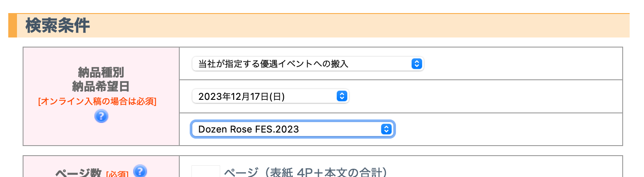Focus the page count input box
Screen dimensions: 644x177
(x=206, y=171)
